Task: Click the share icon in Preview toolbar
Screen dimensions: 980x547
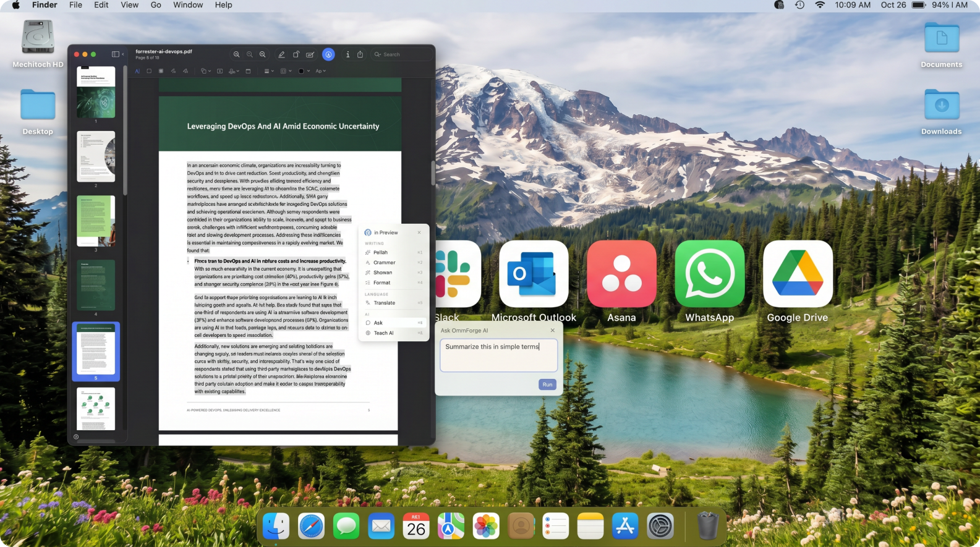Action: pyautogui.click(x=360, y=54)
